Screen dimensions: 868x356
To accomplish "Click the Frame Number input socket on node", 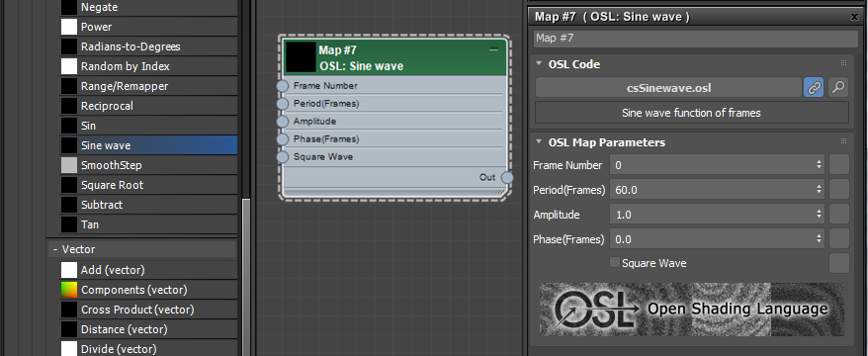I will [283, 86].
